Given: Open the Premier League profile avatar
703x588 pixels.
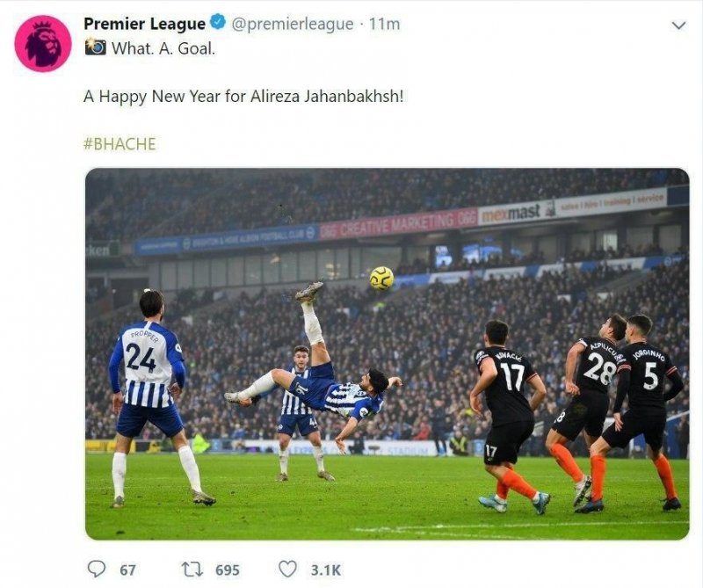Looking at the screenshot, I should coord(41,38).
